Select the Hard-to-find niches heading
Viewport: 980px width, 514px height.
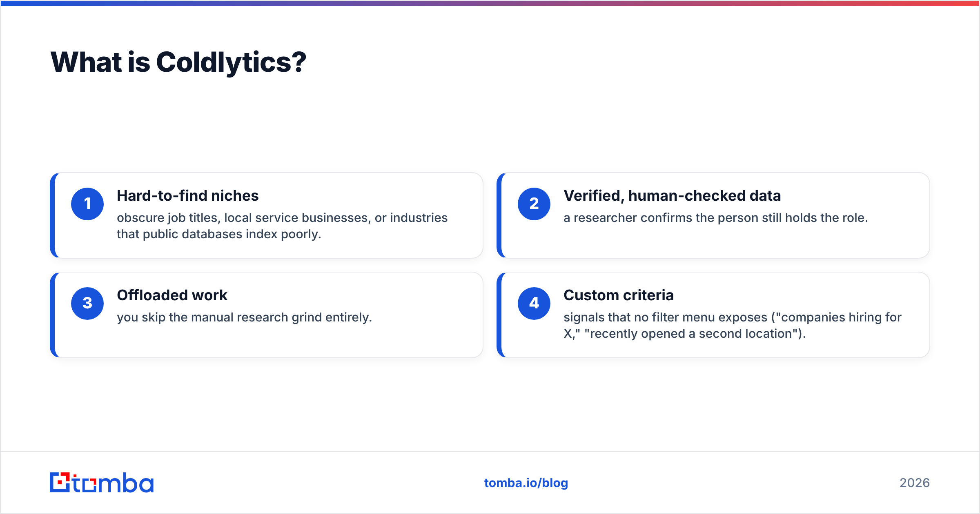188,196
